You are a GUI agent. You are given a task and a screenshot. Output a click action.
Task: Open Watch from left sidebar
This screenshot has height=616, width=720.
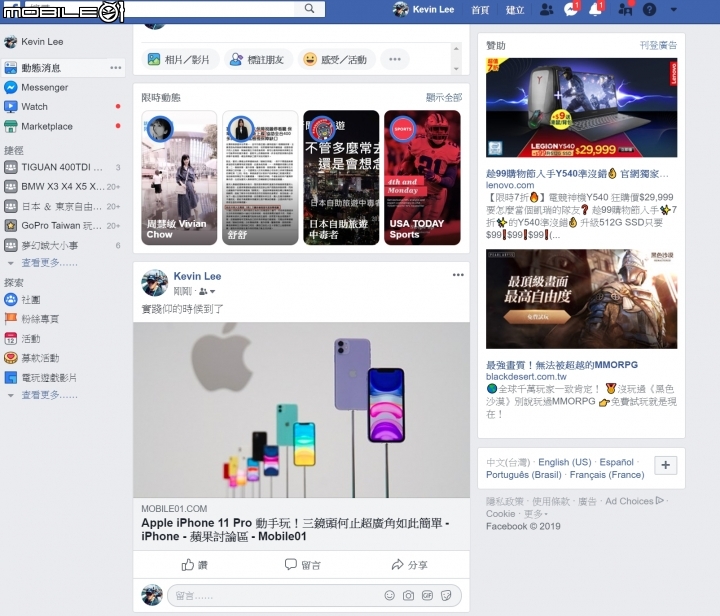[x=26, y=106]
